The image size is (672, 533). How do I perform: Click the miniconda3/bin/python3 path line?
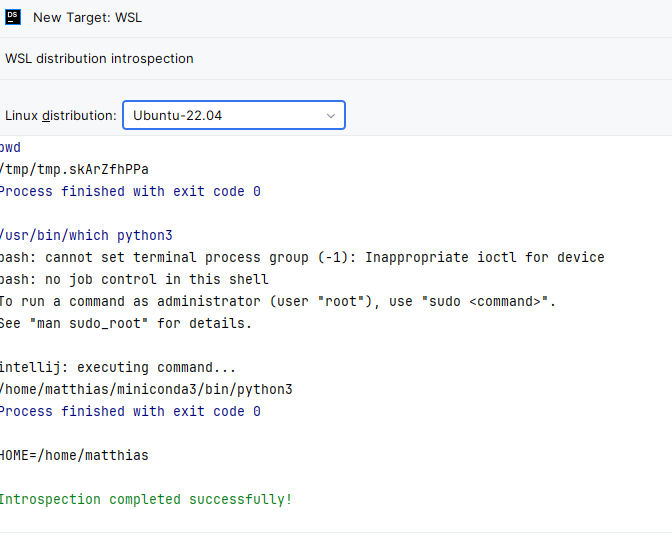pos(146,389)
